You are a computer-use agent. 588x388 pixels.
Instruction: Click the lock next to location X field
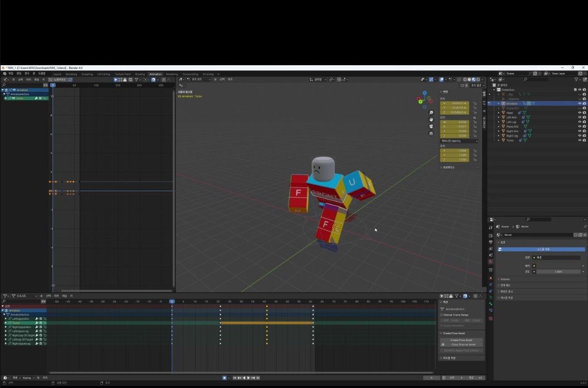[x=475, y=103]
